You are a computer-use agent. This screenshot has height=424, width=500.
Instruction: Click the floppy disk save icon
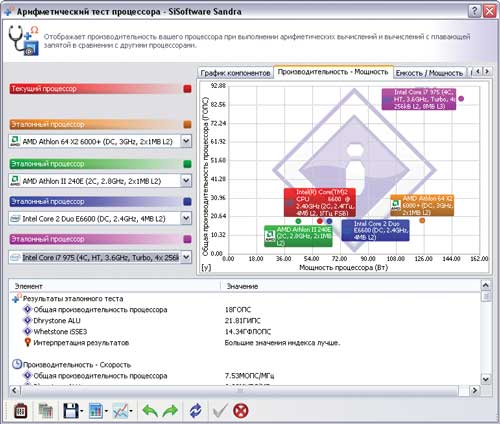coord(71,411)
